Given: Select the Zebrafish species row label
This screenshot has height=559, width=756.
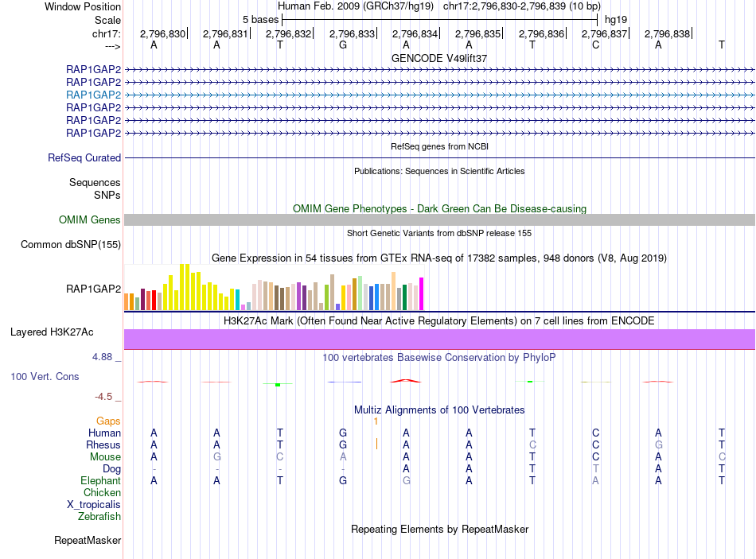Looking at the screenshot, I should click(x=99, y=517).
